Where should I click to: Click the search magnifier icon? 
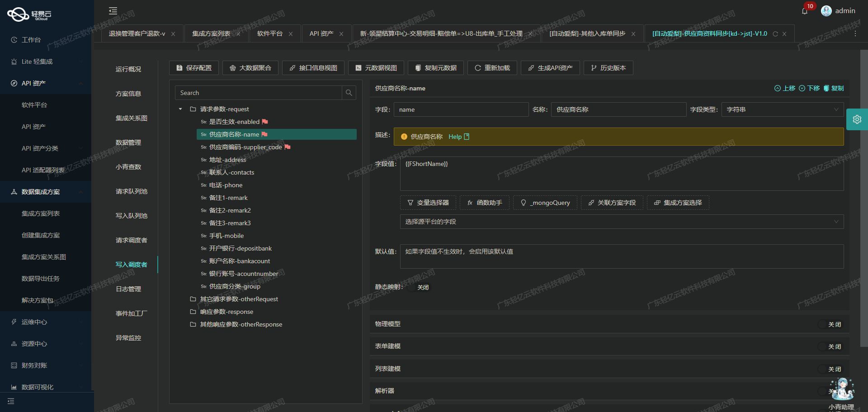tap(349, 93)
